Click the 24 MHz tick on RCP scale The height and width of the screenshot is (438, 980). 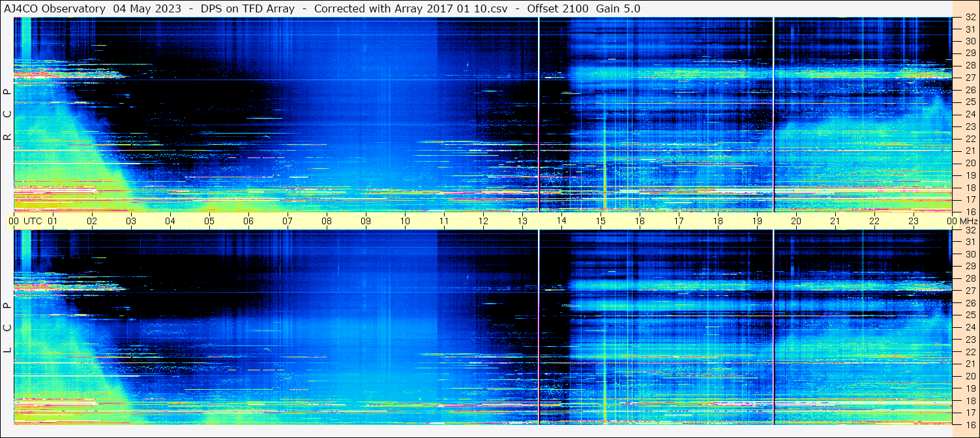tap(970, 114)
